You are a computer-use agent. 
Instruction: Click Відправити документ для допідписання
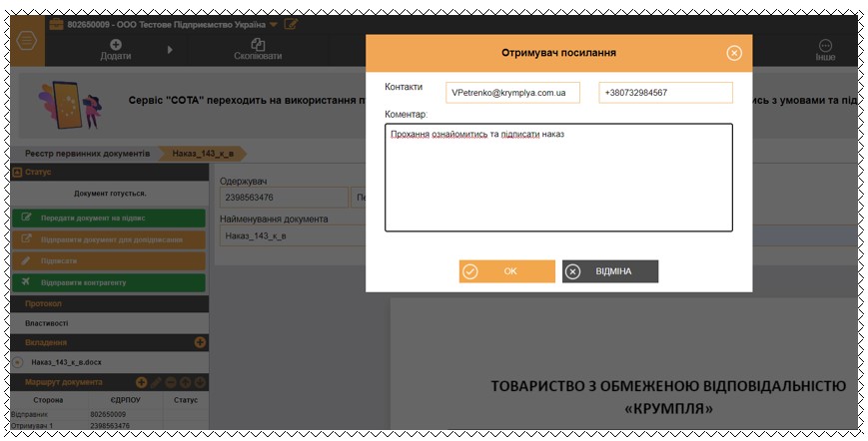(109, 239)
